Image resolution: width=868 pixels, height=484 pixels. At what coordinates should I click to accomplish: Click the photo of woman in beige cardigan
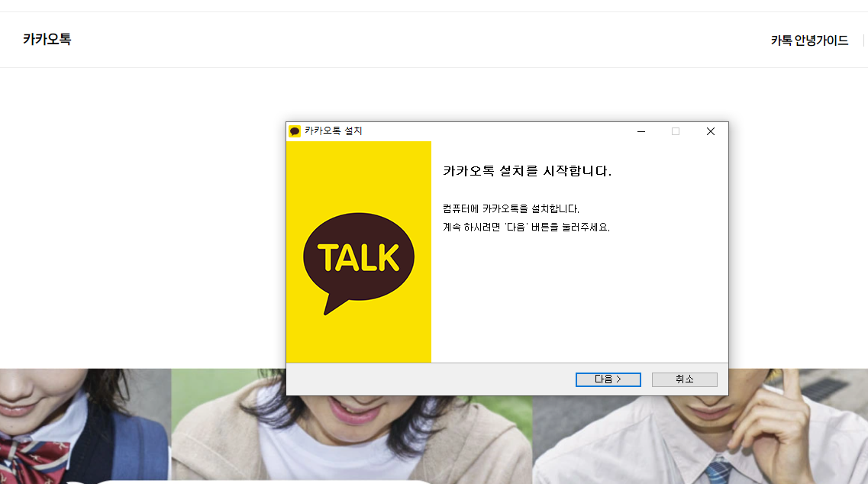[351, 438]
